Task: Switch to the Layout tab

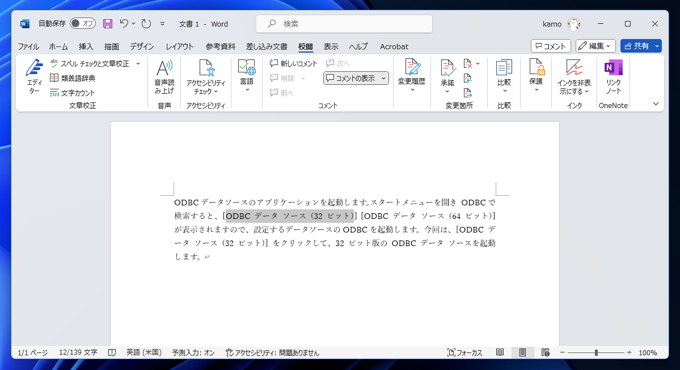Action: (180, 46)
